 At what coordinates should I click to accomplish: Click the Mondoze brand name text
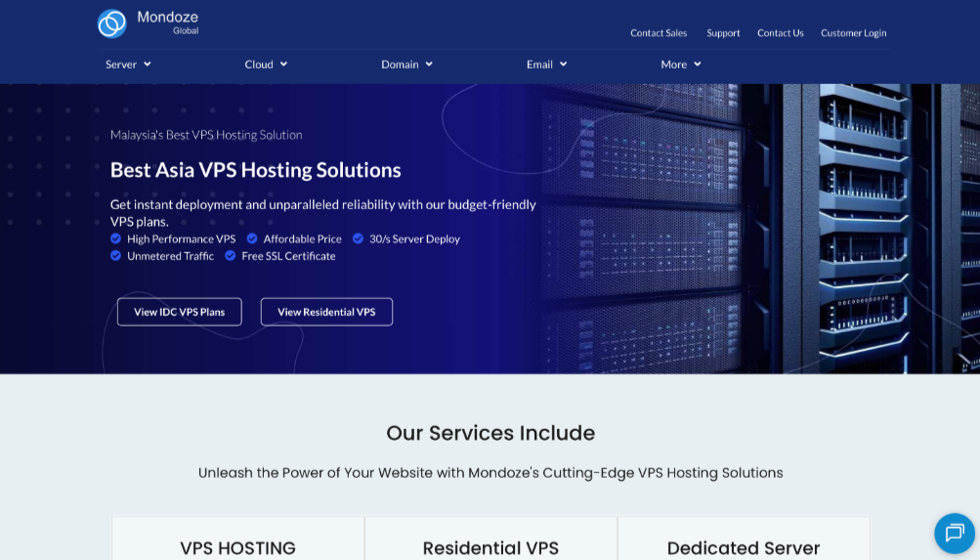click(167, 17)
